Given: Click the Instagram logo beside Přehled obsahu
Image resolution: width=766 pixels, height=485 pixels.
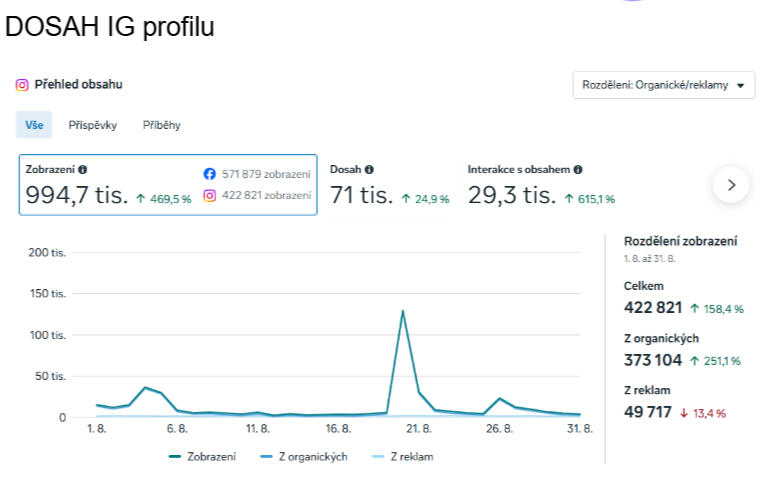Looking at the screenshot, I should (22, 84).
